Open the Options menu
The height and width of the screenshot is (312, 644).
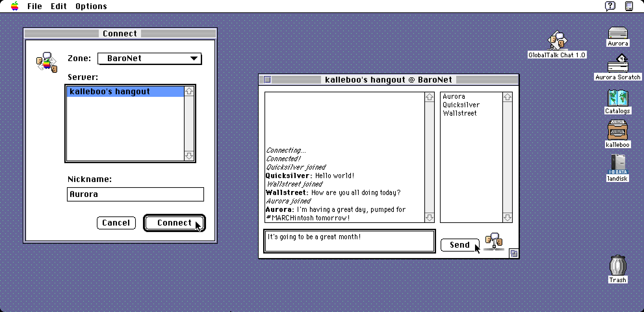(x=91, y=6)
